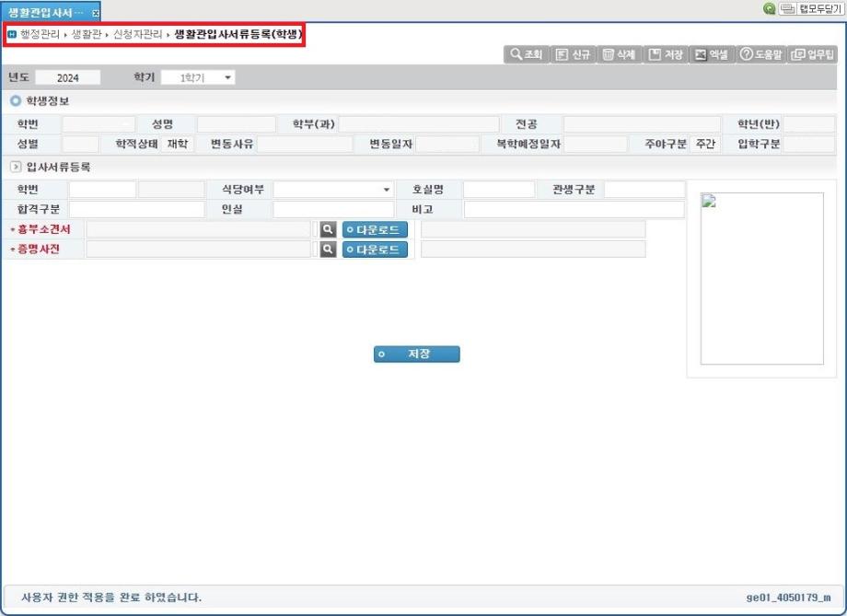Viewport: 847px width, 616px height.
Task: Click the 저장 (save) disk icon in toolbar
Action: click(x=654, y=54)
